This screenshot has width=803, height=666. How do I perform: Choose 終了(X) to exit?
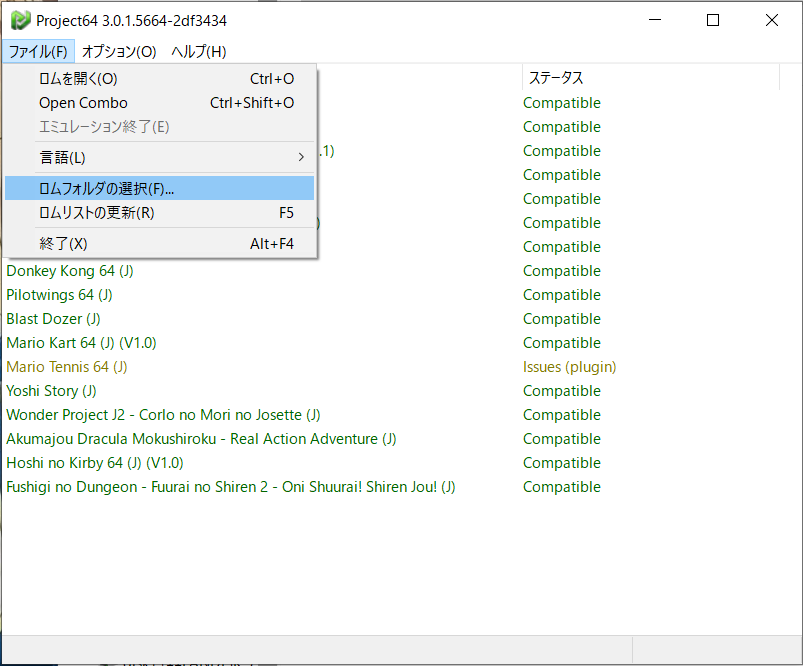click(x=159, y=244)
